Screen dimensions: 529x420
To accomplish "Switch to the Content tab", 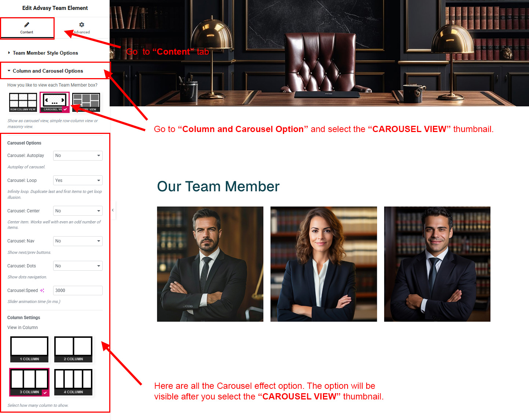I will click(x=27, y=28).
